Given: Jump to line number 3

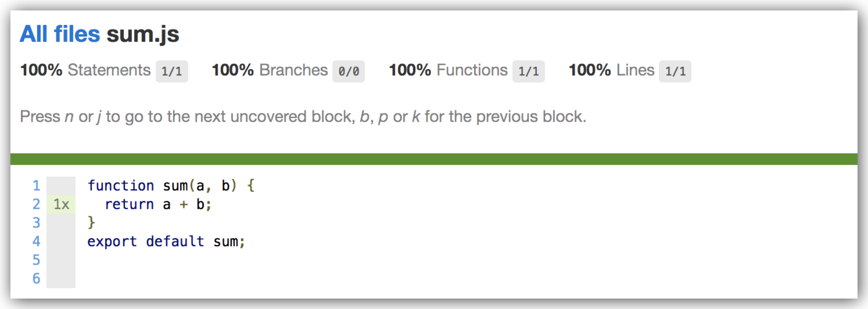Looking at the screenshot, I should click(36, 223).
